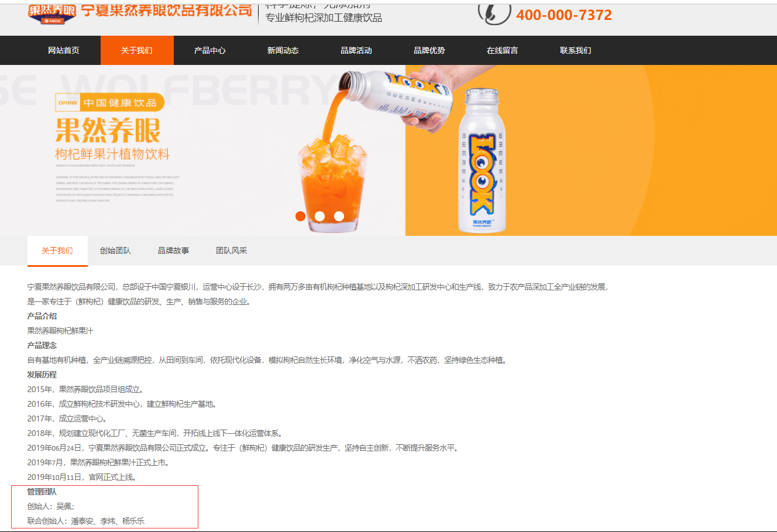Open the 产品中心 menu

point(210,50)
